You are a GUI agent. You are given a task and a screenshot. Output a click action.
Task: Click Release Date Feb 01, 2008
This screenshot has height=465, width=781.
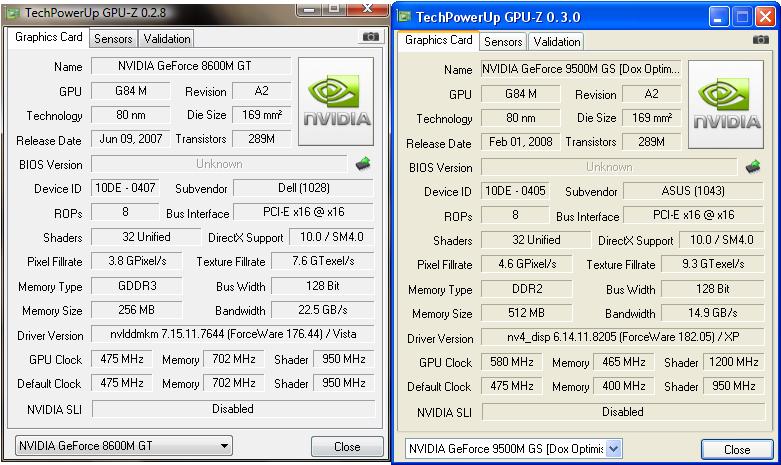[521, 142]
